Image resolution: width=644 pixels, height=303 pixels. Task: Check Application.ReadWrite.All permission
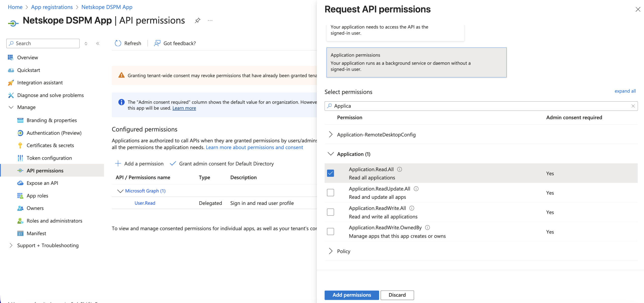click(x=331, y=212)
